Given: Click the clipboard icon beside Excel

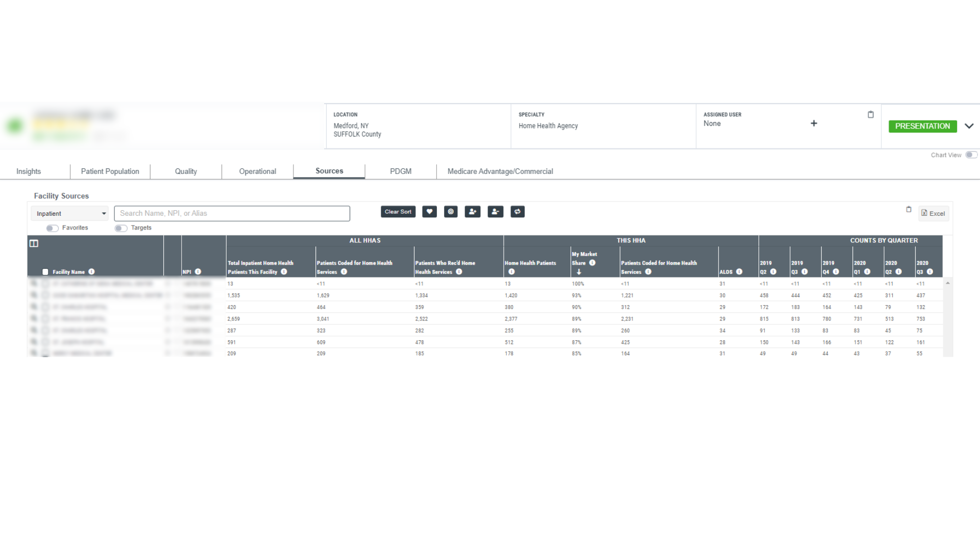Looking at the screenshot, I should pos(909,209).
